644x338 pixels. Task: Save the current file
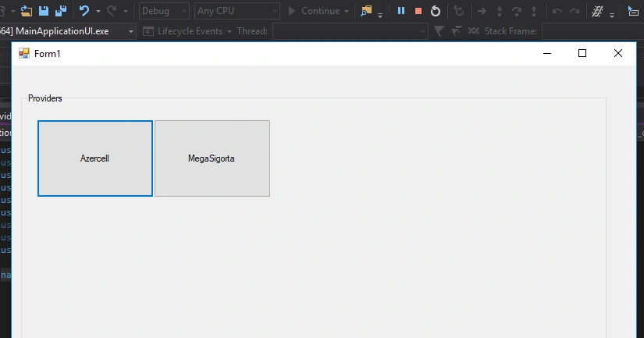[x=44, y=11]
